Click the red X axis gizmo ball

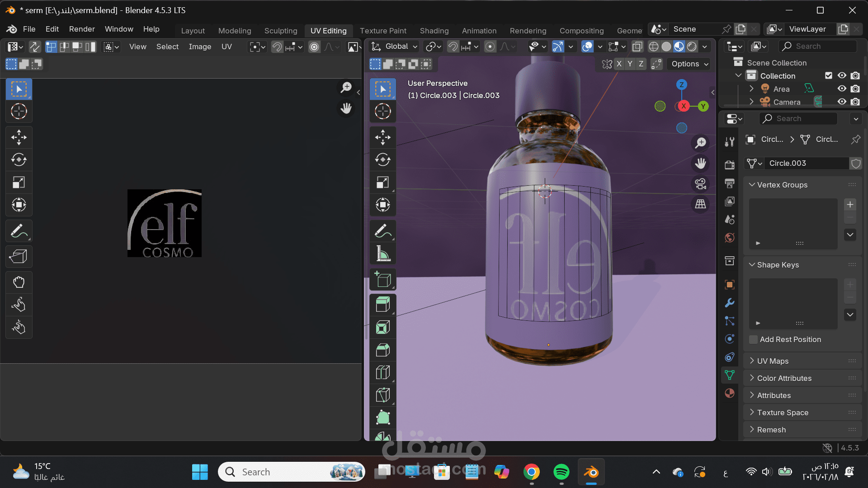(x=683, y=106)
